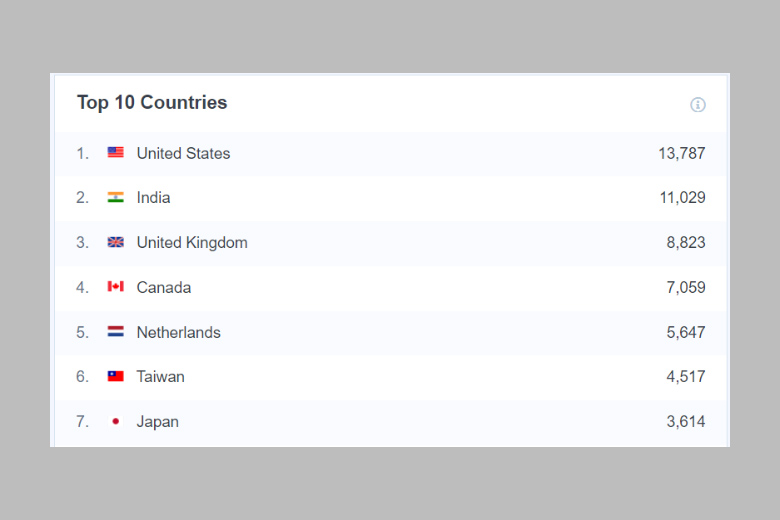Click the Canada flag icon
Viewport: 780px width, 520px height.
pyautogui.click(x=116, y=287)
